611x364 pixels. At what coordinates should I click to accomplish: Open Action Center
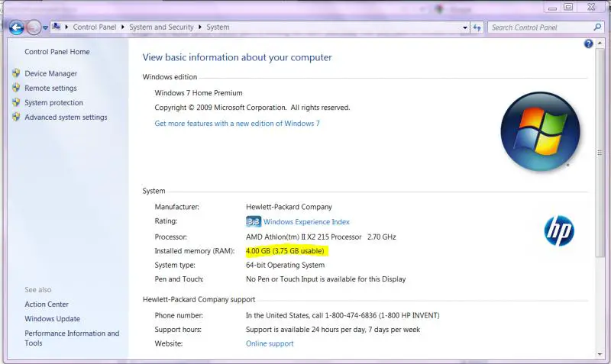(47, 304)
